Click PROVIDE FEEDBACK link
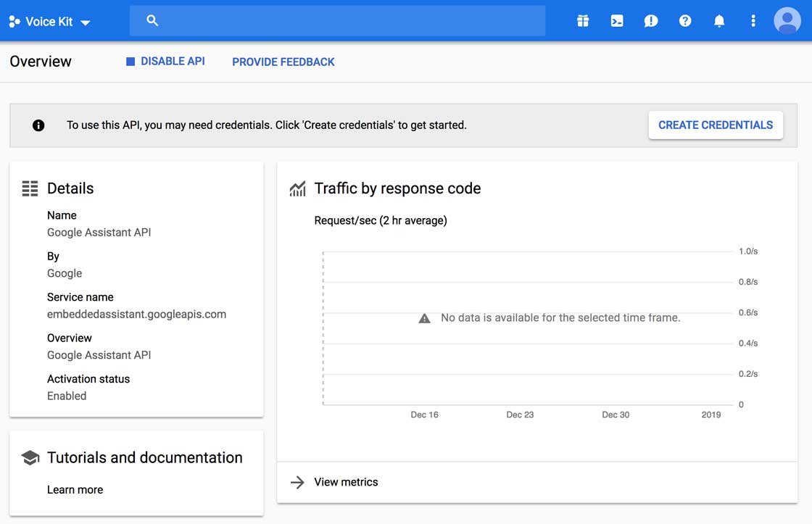The height and width of the screenshot is (524, 812). tap(283, 62)
